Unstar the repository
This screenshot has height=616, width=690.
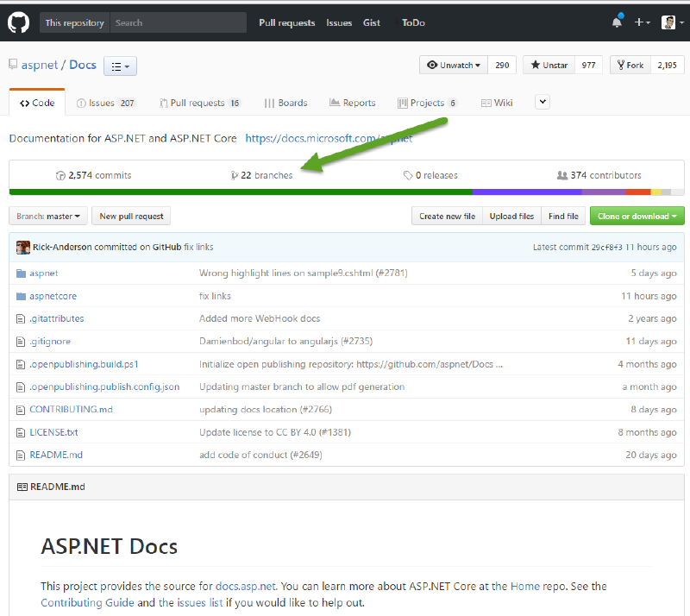coord(549,66)
